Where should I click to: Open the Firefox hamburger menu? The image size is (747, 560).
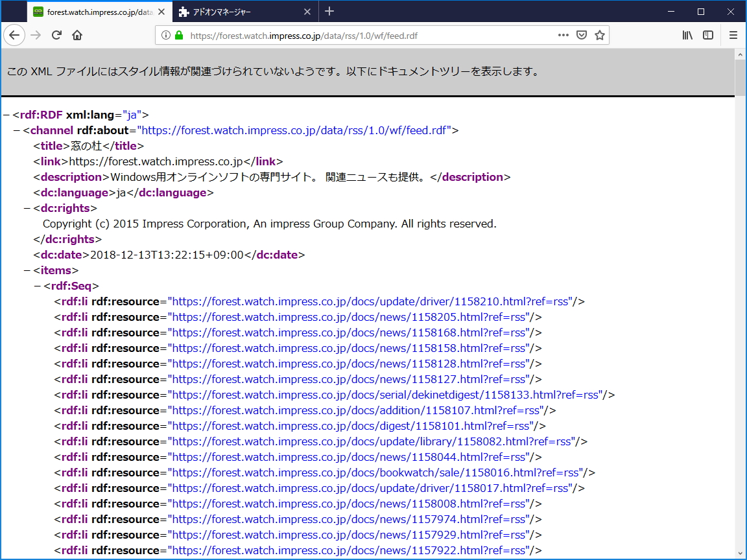click(734, 35)
